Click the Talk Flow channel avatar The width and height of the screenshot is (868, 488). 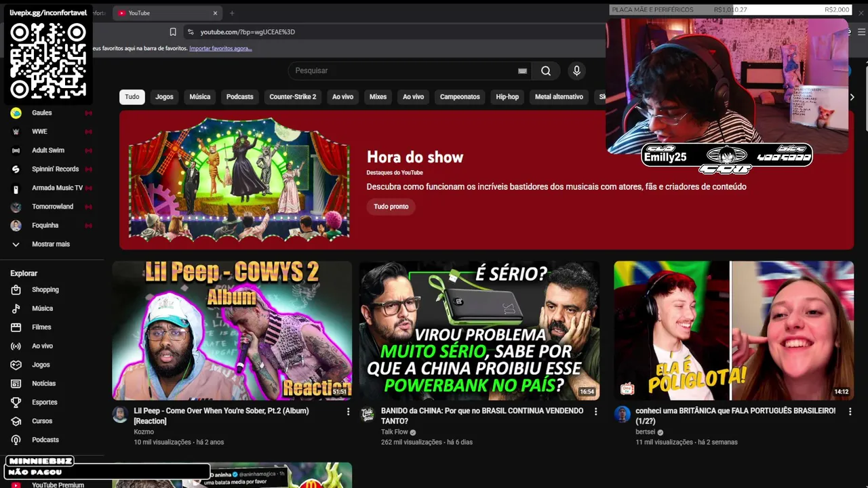tap(367, 415)
